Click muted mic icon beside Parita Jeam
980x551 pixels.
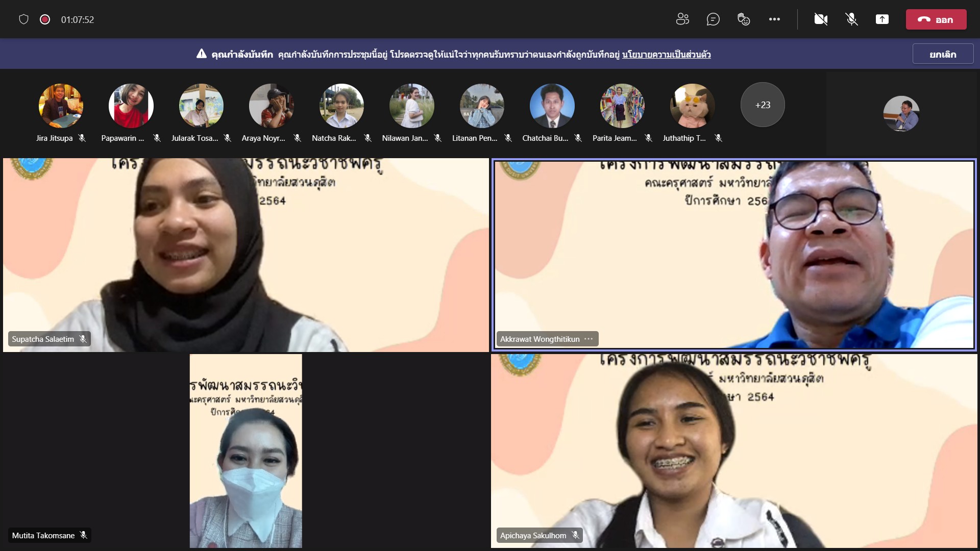point(648,138)
